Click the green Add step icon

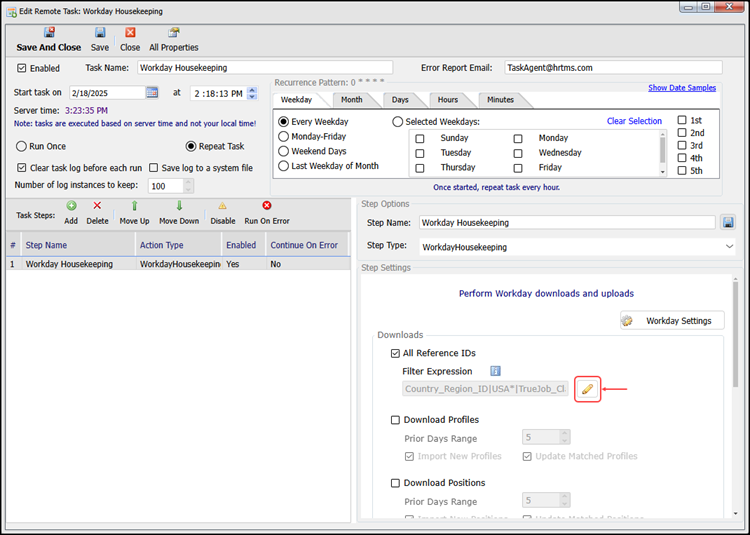point(71,206)
